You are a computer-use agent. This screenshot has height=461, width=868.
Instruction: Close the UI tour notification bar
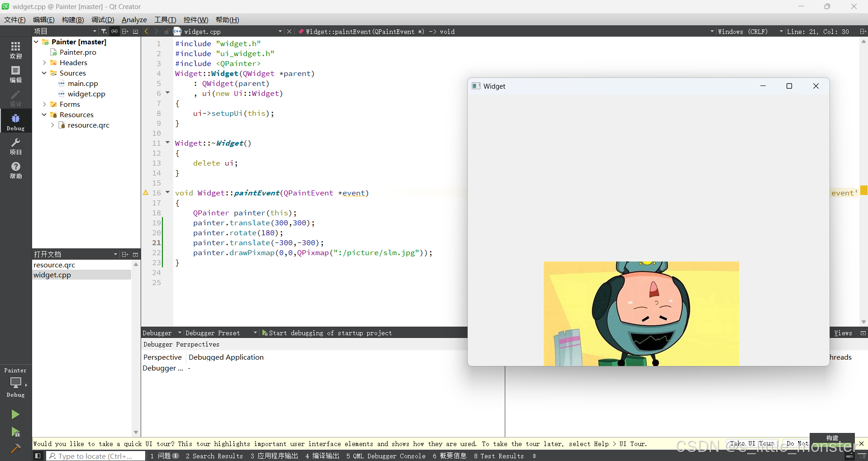(x=861, y=443)
